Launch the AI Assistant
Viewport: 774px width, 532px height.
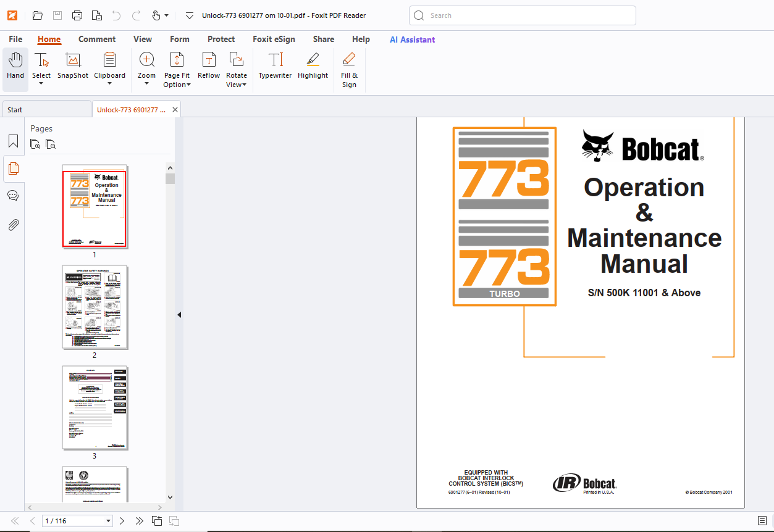[412, 39]
